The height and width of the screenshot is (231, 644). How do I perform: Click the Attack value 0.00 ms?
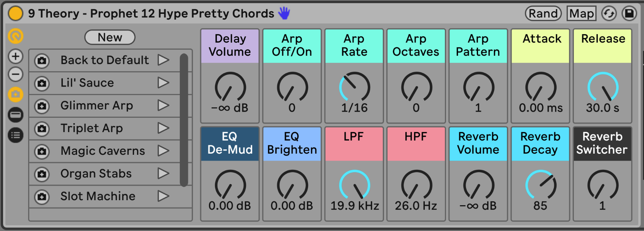point(541,108)
